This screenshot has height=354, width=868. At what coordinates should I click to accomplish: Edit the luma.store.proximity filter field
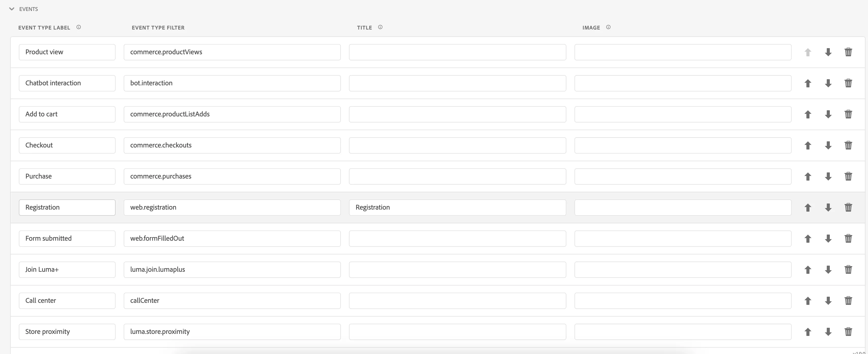pyautogui.click(x=232, y=331)
